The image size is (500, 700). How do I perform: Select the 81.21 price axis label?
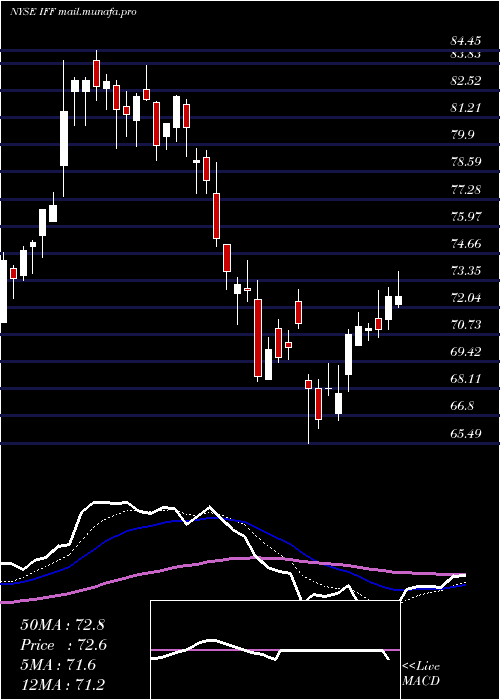coord(465,108)
